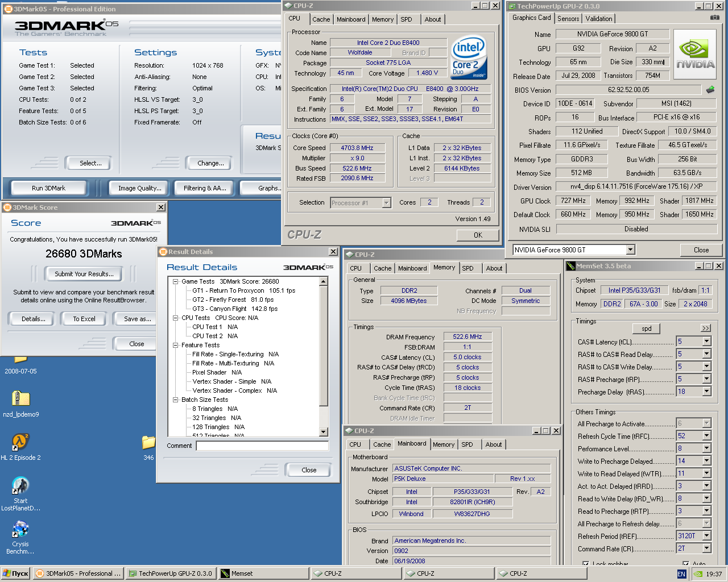The image size is (728, 582).
Task: Select GT3 - Canyon Flight result row
Action: [x=235, y=309]
